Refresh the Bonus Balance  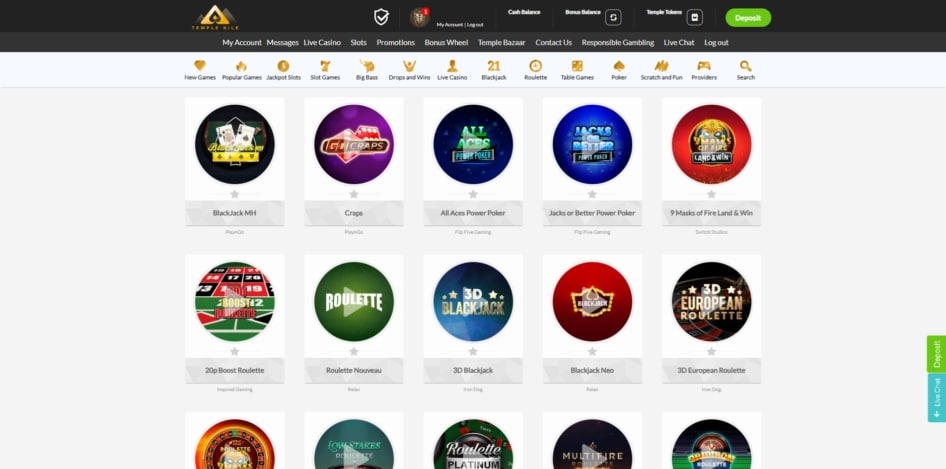(613, 17)
